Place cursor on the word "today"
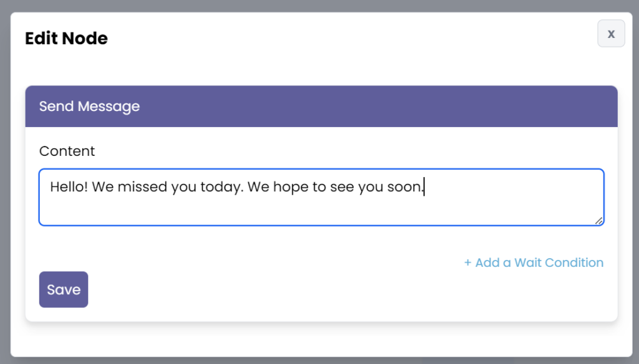The height and width of the screenshot is (364, 639). (x=219, y=186)
